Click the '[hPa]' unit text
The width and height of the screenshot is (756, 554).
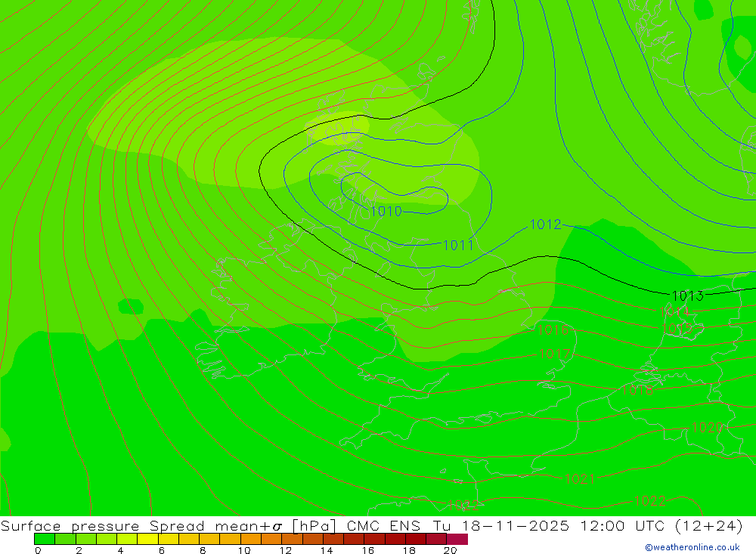click(x=314, y=525)
